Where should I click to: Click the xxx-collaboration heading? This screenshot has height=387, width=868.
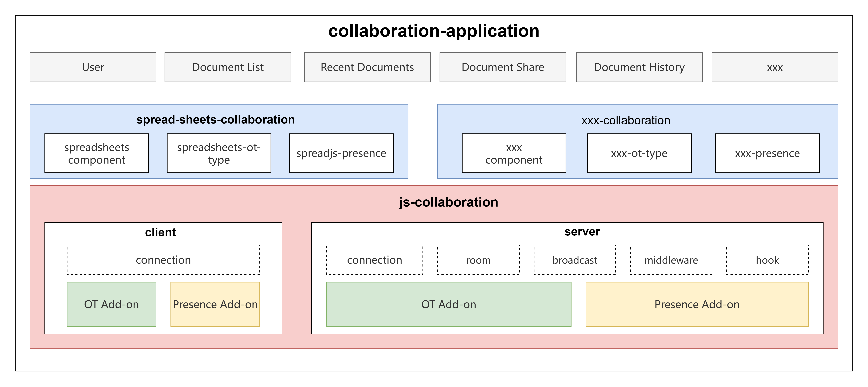(626, 120)
